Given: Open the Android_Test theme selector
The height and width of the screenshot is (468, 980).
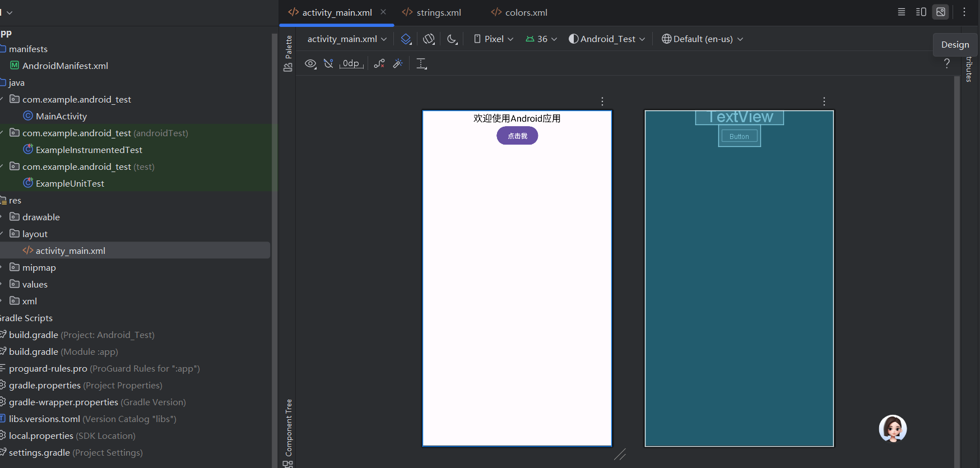Looking at the screenshot, I should 607,39.
